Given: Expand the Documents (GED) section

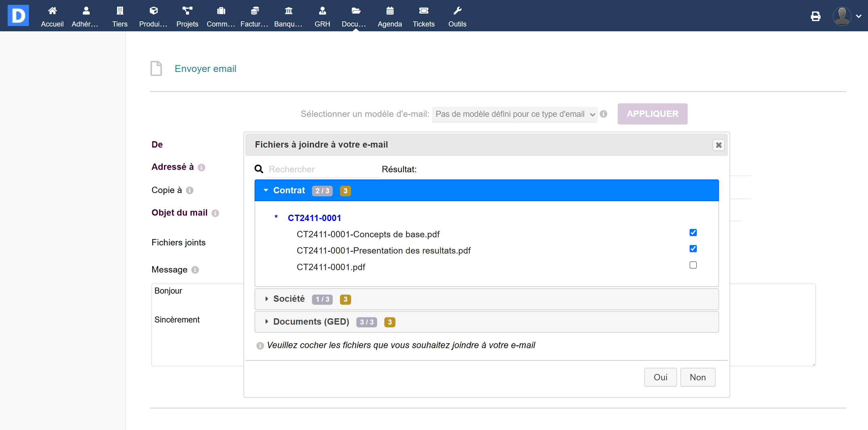Looking at the screenshot, I should tap(311, 322).
